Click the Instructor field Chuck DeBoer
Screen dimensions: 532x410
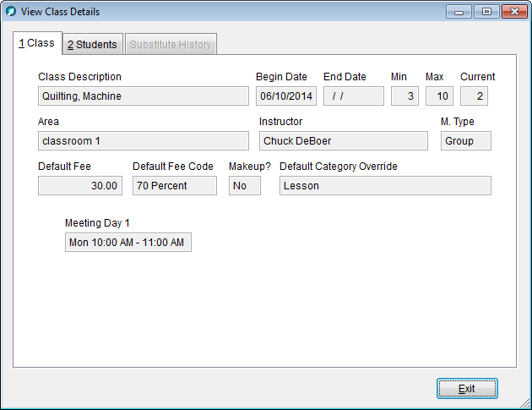[344, 141]
